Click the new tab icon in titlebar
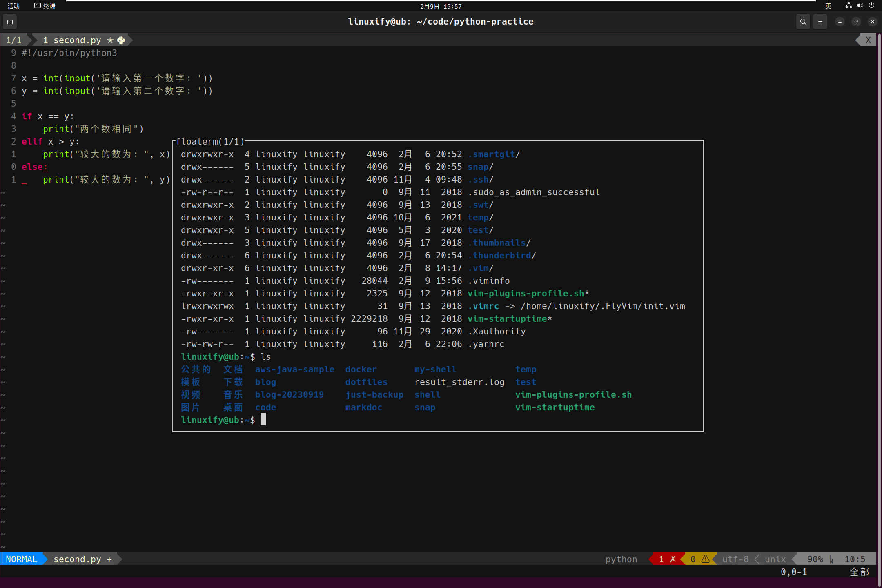The image size is (882, 588). click(x=10, y=22)
